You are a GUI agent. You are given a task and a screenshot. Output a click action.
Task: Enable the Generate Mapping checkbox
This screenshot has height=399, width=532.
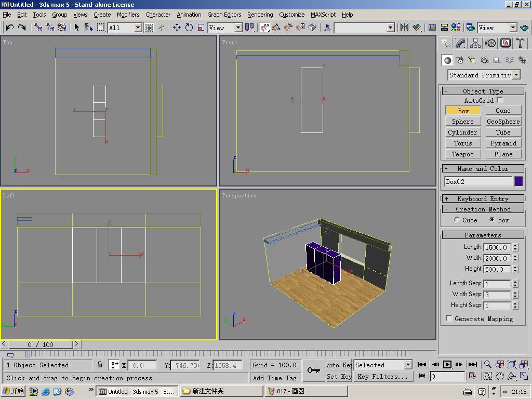point(449,319)
